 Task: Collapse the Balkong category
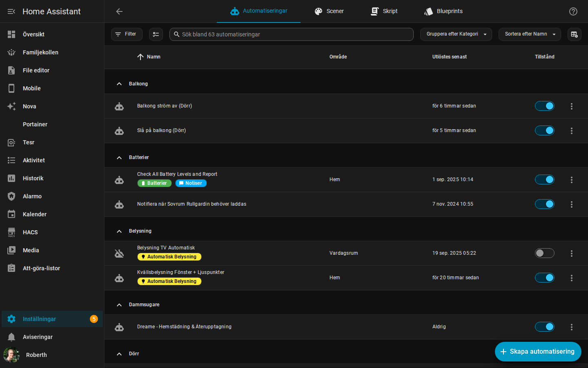coord(119,84)
